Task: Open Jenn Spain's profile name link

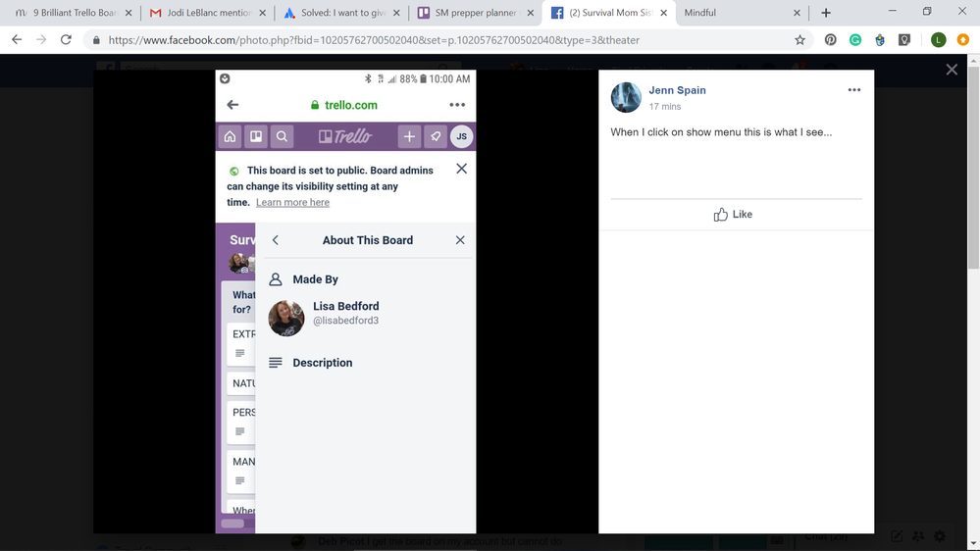Action: pyautogui.click(x=677, y=90)
